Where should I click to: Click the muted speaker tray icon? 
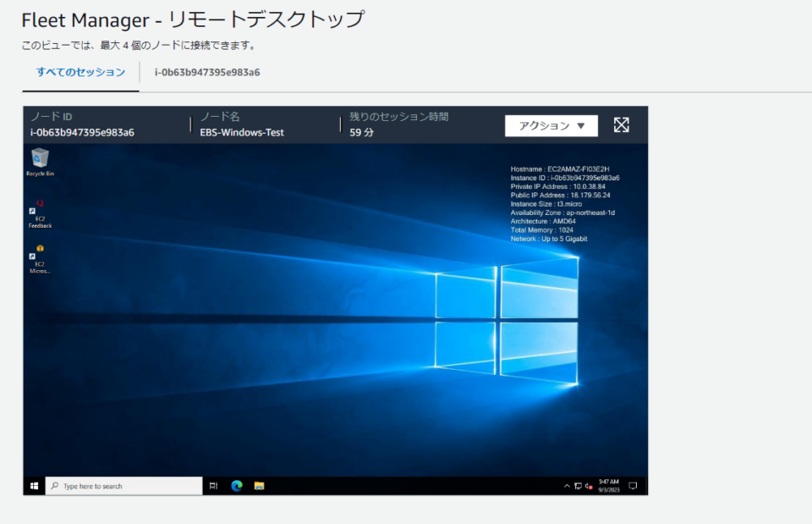pyautogui.click(x=589, y=486)
